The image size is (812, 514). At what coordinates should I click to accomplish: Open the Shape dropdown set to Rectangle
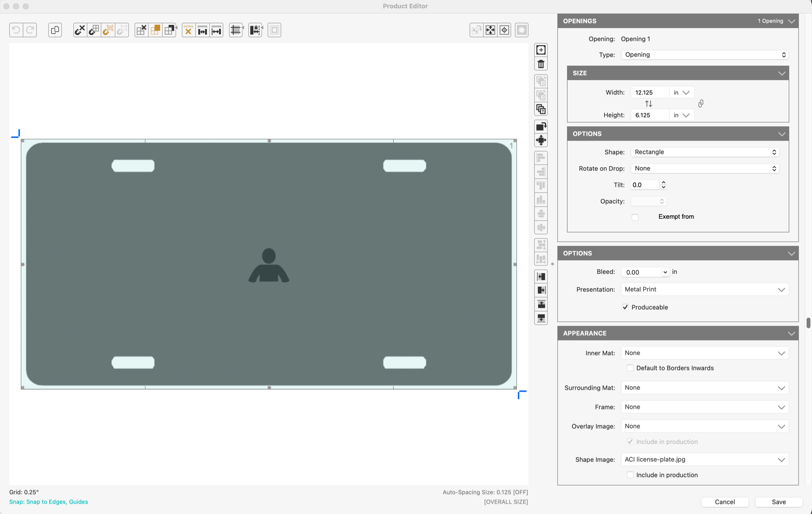pyautogui.click(x=704, y=152)
